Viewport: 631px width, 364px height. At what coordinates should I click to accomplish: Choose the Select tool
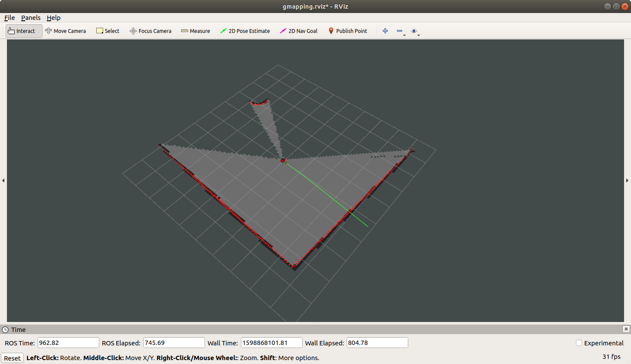107,31
